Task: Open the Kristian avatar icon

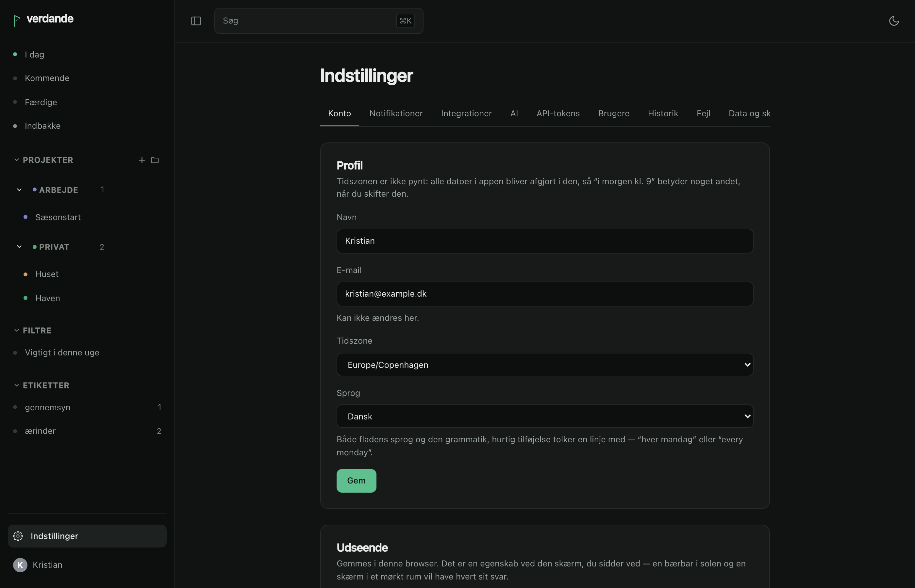Action: point(20,565)
